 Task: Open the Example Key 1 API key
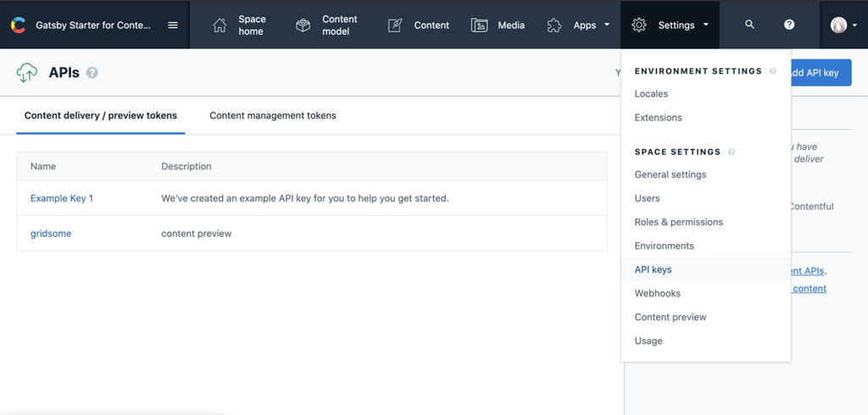(62, 198)
